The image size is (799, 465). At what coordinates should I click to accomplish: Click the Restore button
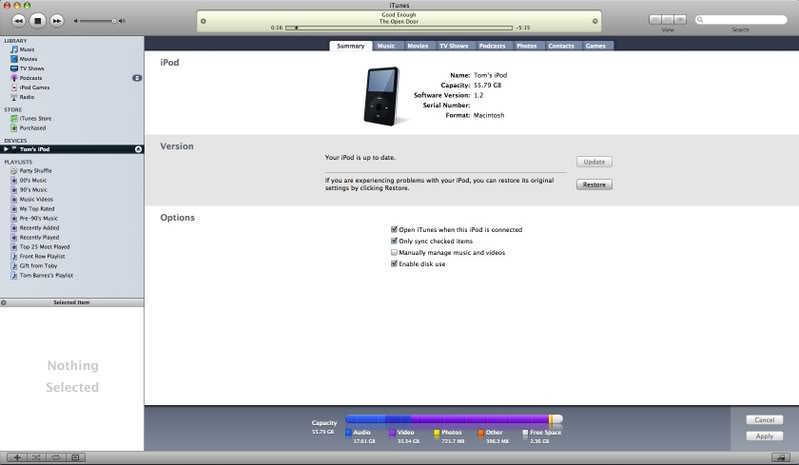click(594, 185)
